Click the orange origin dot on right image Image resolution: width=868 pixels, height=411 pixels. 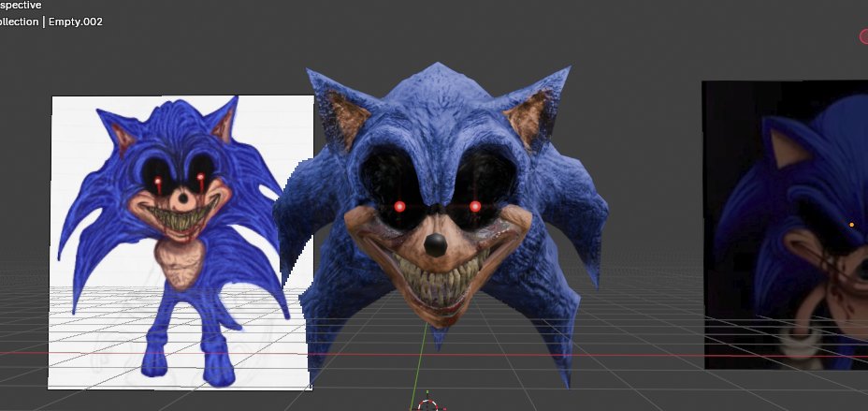coord(851,225)
